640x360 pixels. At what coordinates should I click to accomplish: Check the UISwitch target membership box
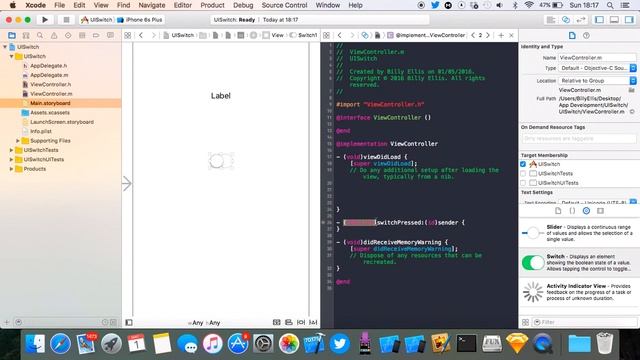pyautogui.click(x=523, y=164)
